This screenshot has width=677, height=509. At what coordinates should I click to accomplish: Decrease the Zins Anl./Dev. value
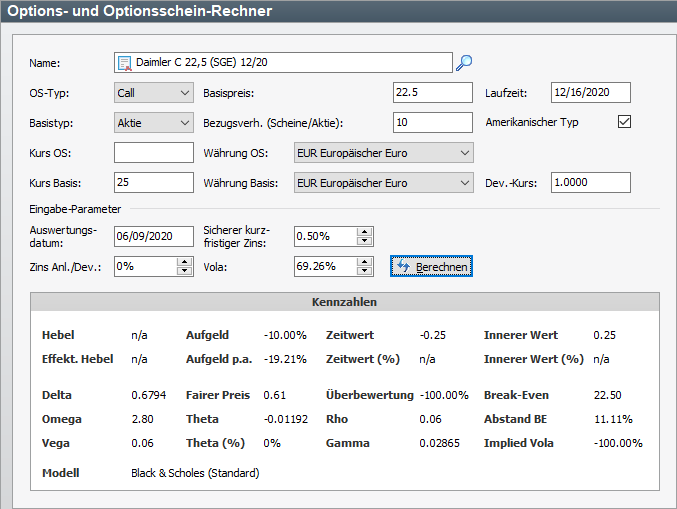coord(184,271)
